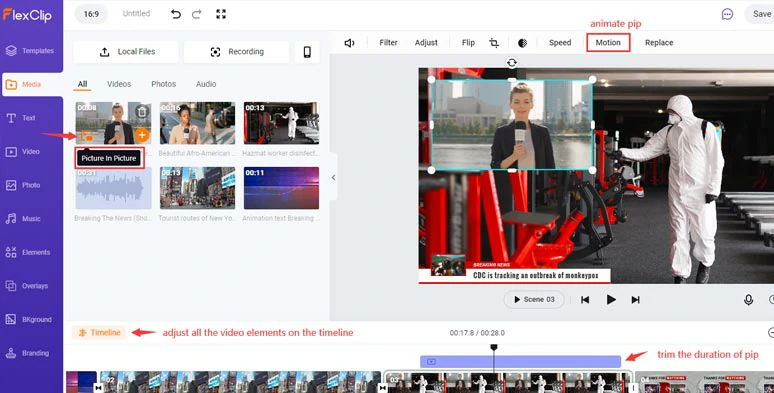Click the redo arrow icon
Viewport: 774px width, 393px height.
(x=196, y=14)
